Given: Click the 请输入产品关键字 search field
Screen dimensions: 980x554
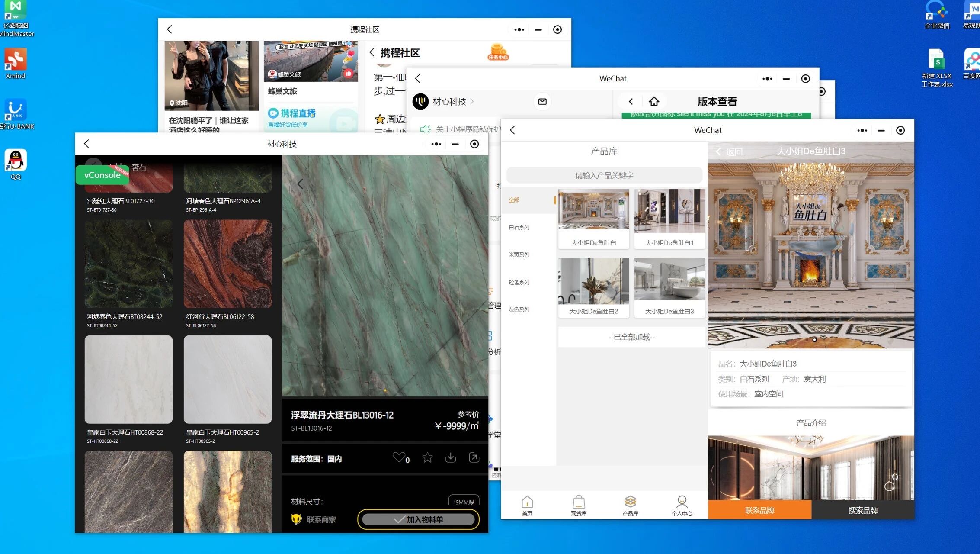Looking at the screenshot, I should tap(604, 175).
